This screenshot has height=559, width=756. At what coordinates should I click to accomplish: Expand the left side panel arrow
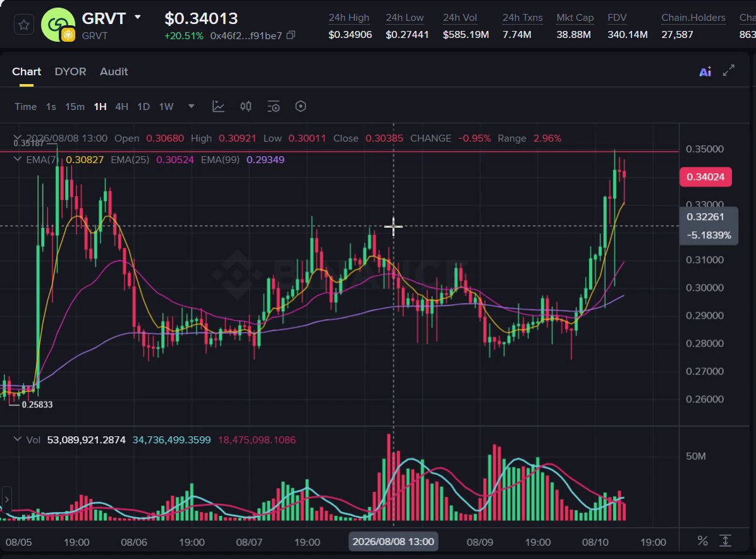[x=7, y=499]
